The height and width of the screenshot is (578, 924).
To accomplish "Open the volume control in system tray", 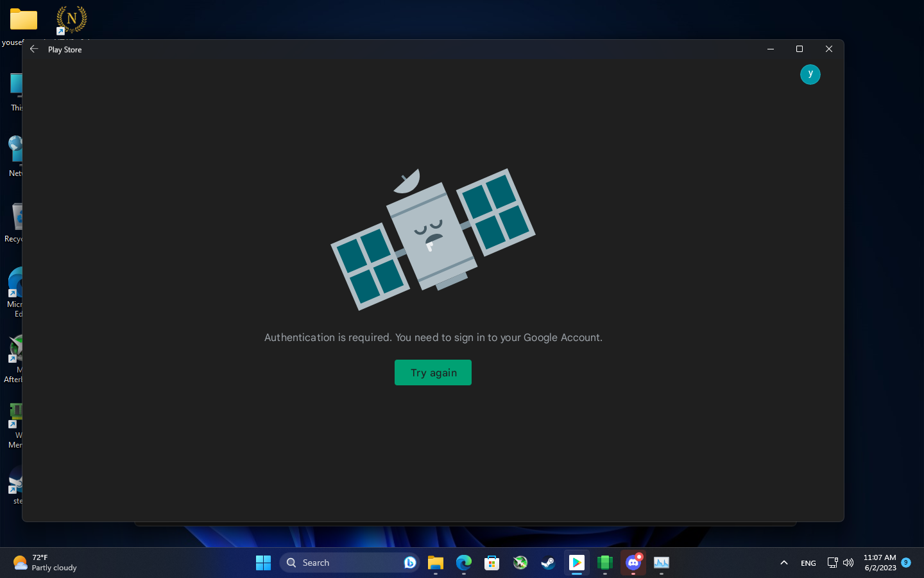I will (x=848, y=563).
